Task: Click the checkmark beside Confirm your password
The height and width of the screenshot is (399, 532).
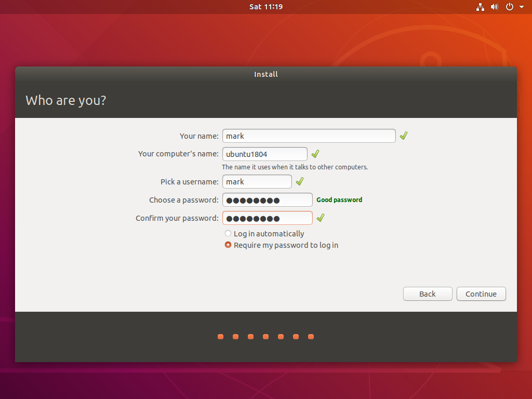Action: coord(320,218)
